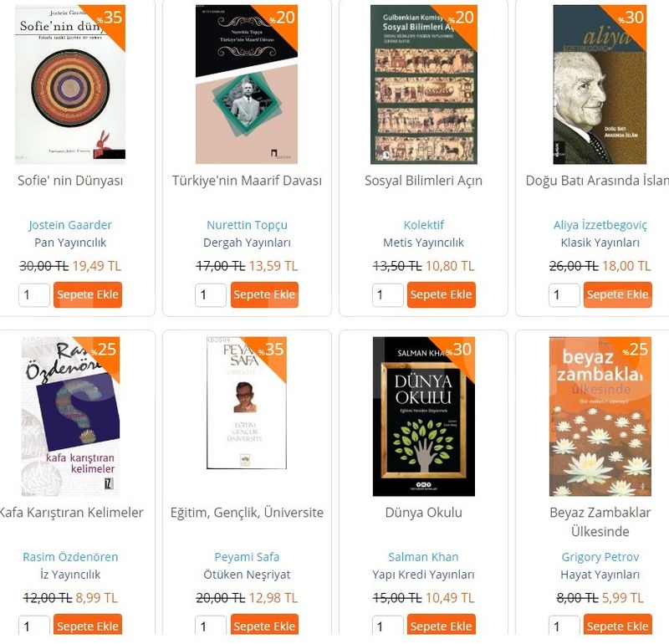This screenshot has width=669, height=644.
Task: Open the Türkiye'nin Maarif Davası cover image
Action: pyautogui.click(x=247, y=84)
